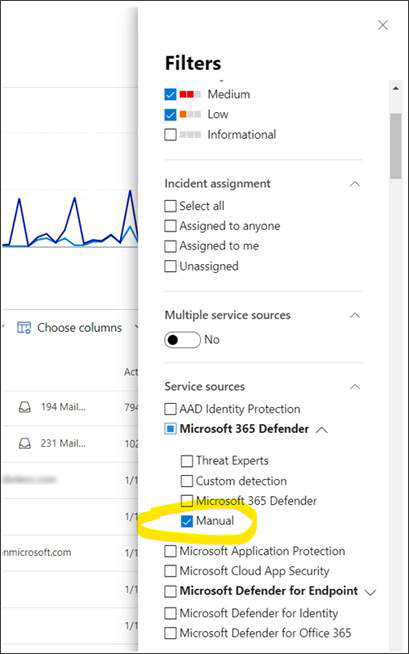The width and height of the screenshot is (409, 654).
Task: Click the Choose columns button
Action: coord(70,328)
